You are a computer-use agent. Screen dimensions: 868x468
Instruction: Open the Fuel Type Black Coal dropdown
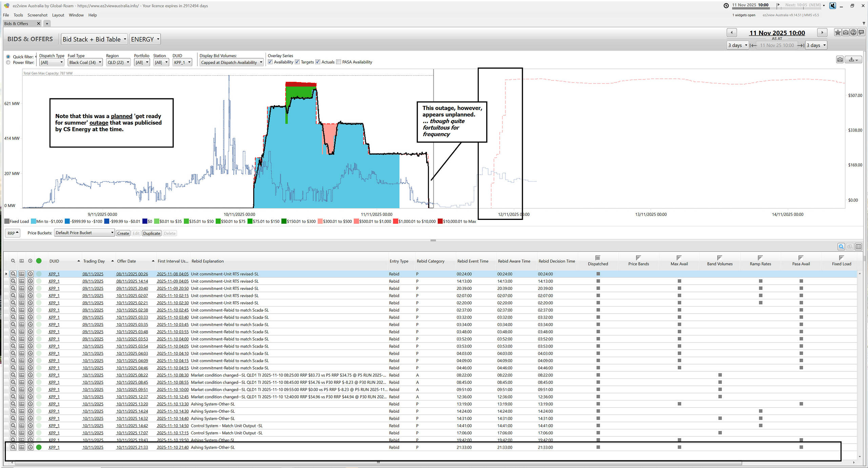point(85,62)
